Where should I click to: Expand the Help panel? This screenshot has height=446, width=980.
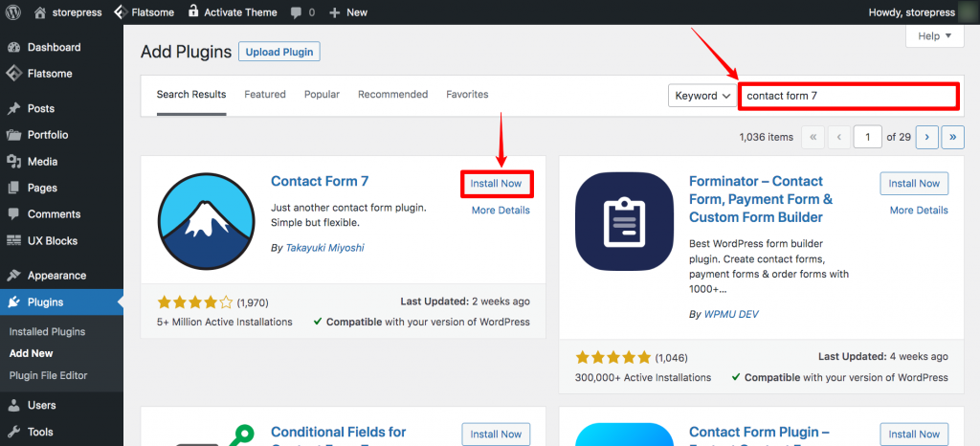click(935, 36)
